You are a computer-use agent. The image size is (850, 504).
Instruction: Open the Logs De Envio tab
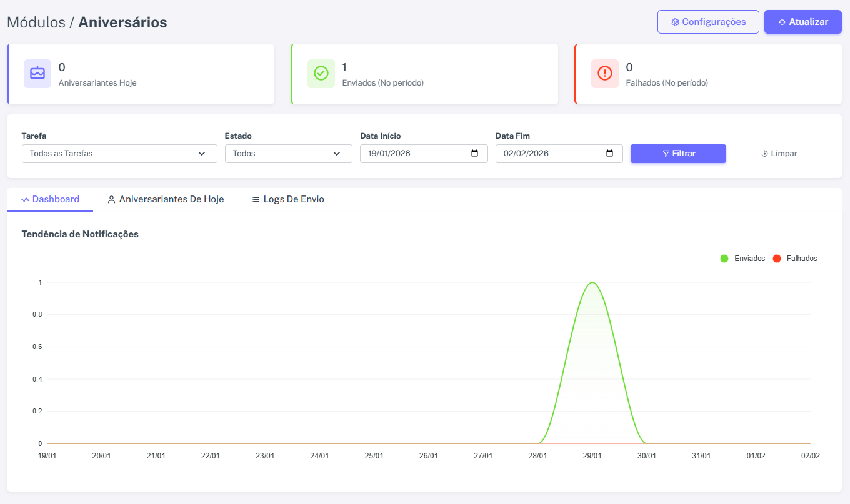288,199
